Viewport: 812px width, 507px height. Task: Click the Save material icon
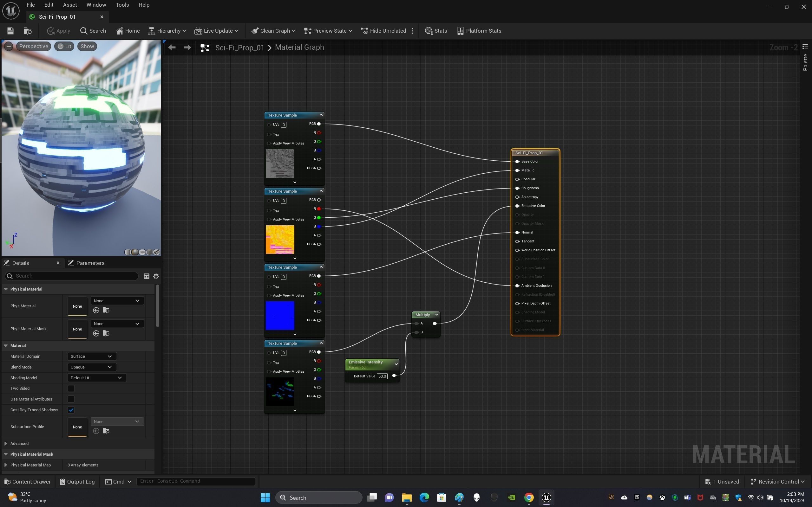pos(10,31)
